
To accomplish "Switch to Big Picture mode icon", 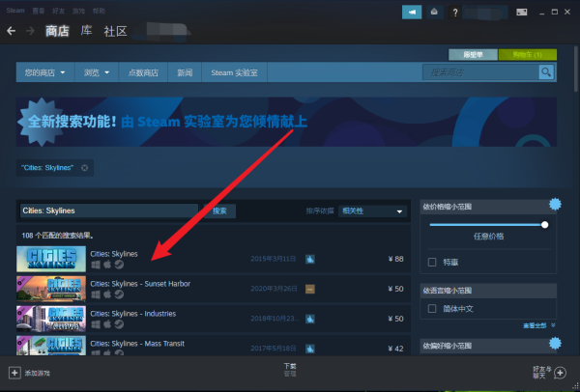I will [522, 13].
